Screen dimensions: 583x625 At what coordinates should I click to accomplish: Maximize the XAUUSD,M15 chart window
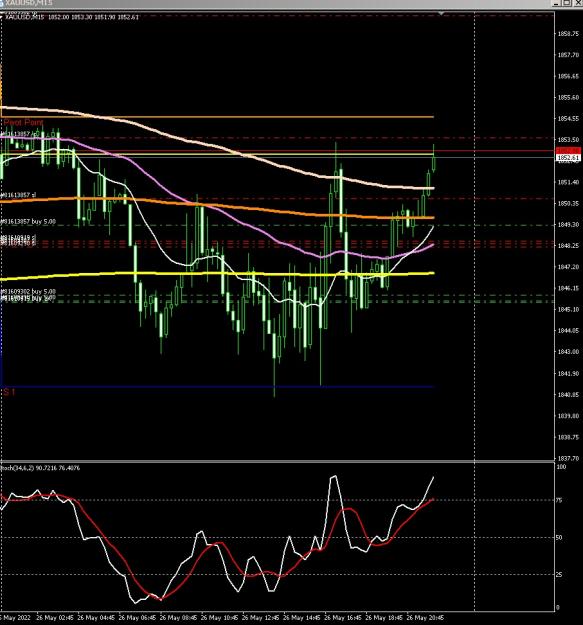tap(567, 3)
